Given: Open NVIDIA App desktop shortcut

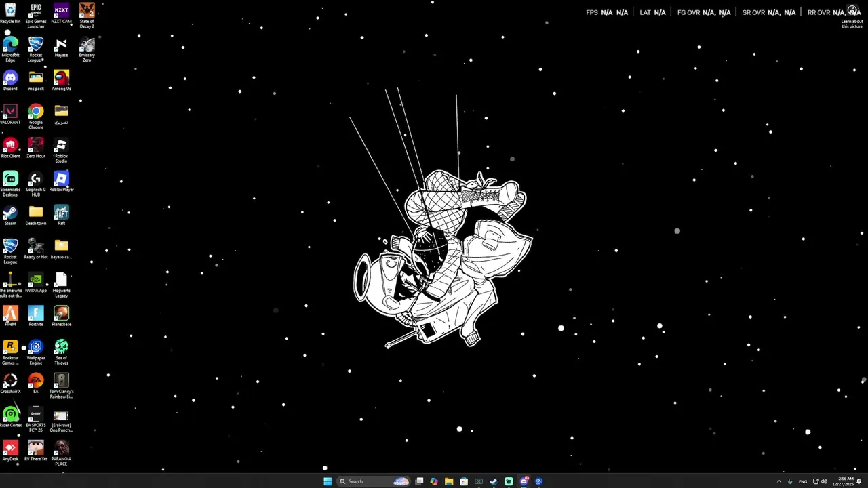Looking at the screenshot, I should coord(36,283).
